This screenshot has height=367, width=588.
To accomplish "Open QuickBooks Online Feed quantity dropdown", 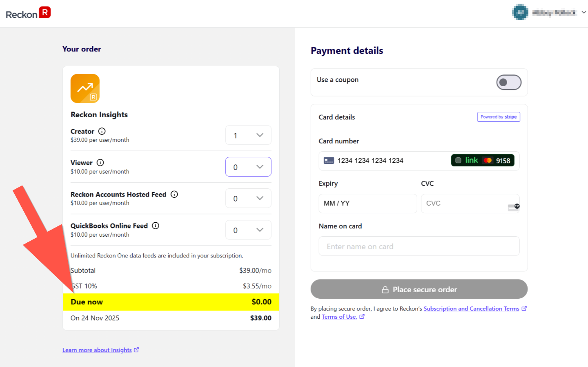I will [x=248, y=230].
